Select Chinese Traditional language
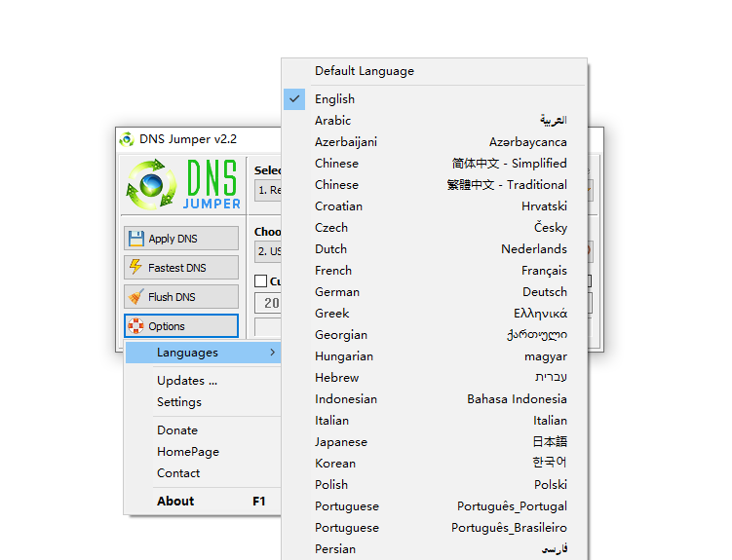The height and width of the screenshot is (560, 732). pos(434,185)
